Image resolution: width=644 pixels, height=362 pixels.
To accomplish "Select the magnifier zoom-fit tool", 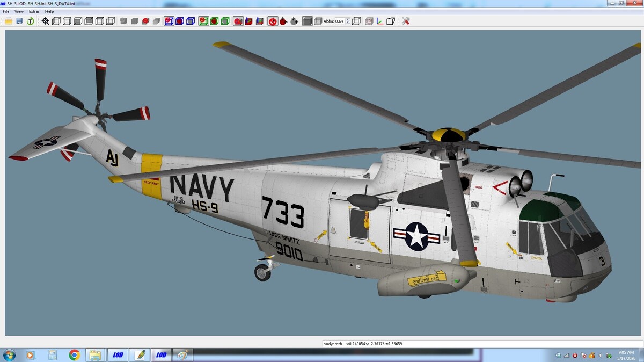I will point(46,21).
